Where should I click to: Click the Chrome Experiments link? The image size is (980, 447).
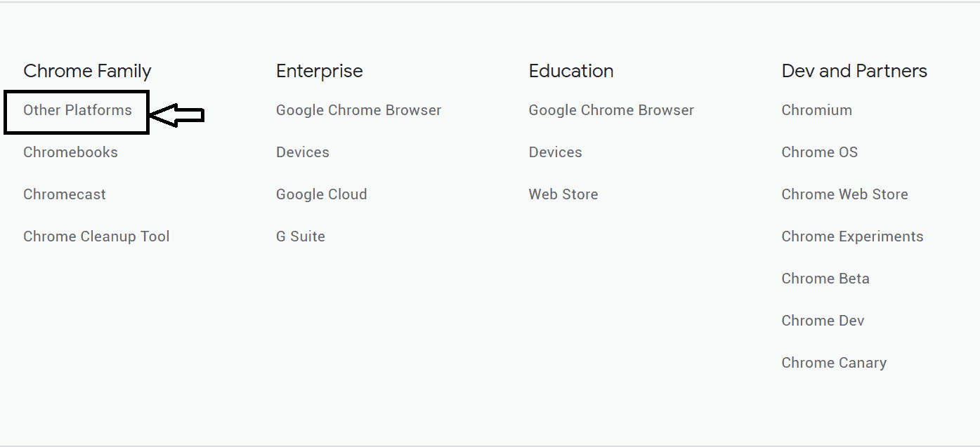[x=852, y=236]
